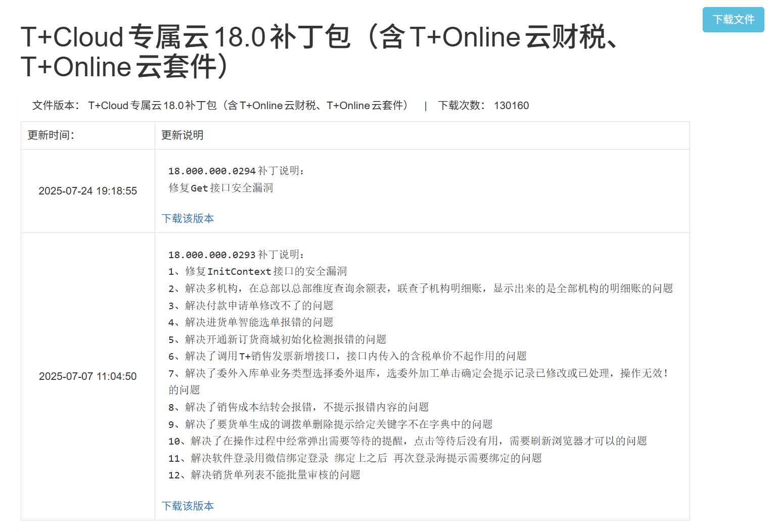Click note 11 about 微信绑定登录 issue
Viewport: 776px width, 532px height.
click(x=355, y=458)
